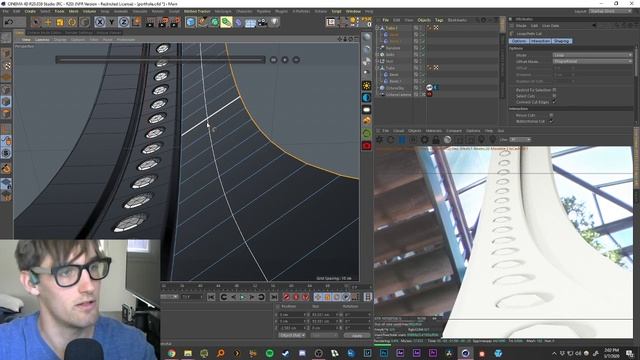
Task: Open the Layout dropdown at top right
Action: click(611, 11)
